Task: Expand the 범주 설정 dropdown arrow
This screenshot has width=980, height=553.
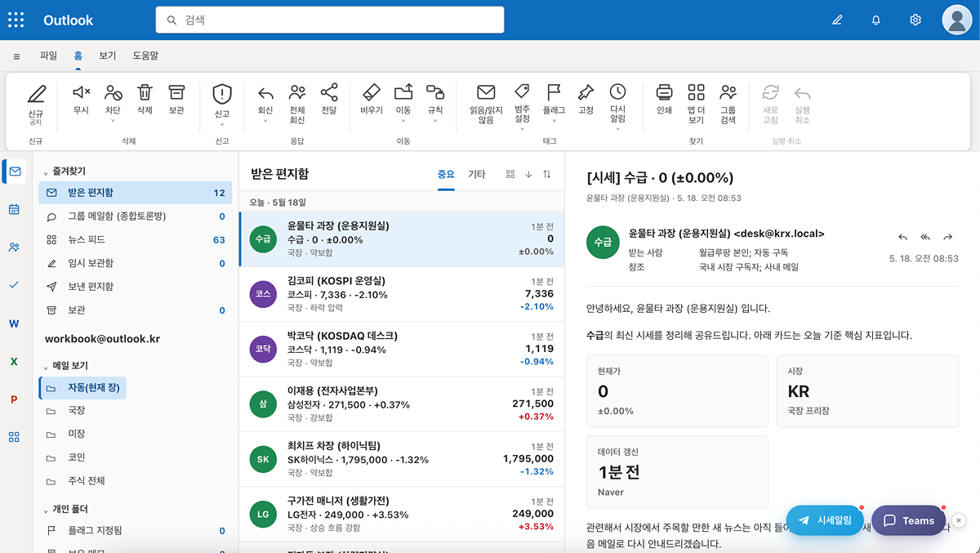Action: (522, 129)
